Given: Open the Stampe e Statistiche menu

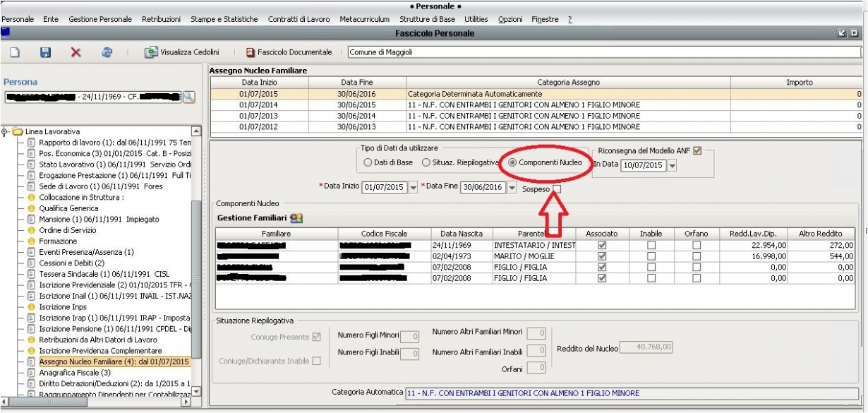Looking at the screenshot, I should 224,19.
